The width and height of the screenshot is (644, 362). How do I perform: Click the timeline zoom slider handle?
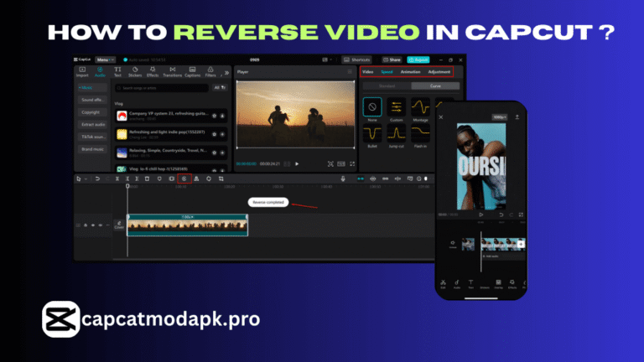click(426, 178)
